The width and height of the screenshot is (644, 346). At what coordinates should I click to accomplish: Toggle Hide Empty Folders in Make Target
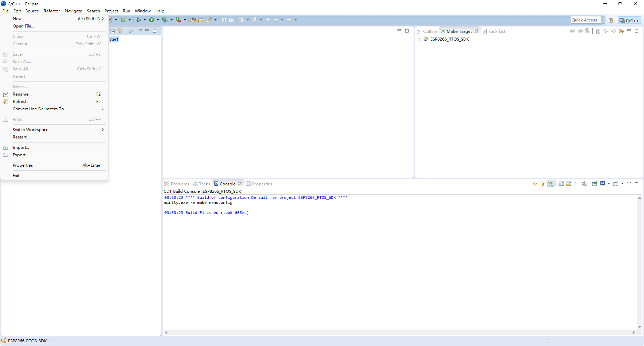(x=621, y=31)
